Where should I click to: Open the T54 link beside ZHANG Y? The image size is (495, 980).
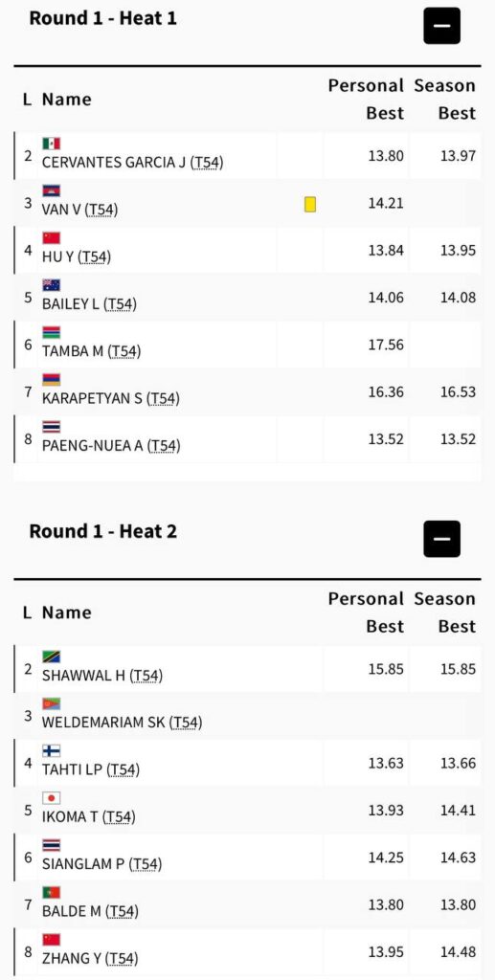[x=124, y=959]
